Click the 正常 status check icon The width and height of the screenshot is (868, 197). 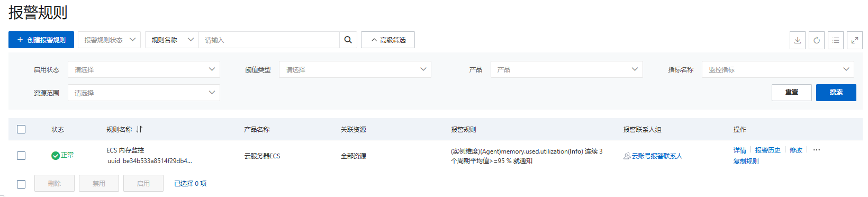55,155
